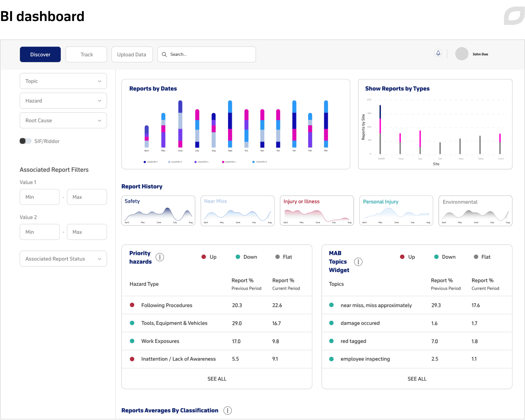Viewport: 525px width, 420px height.
Task: Click red status dot for Inattention / Lack of Awareness
Action: (132, 359)
